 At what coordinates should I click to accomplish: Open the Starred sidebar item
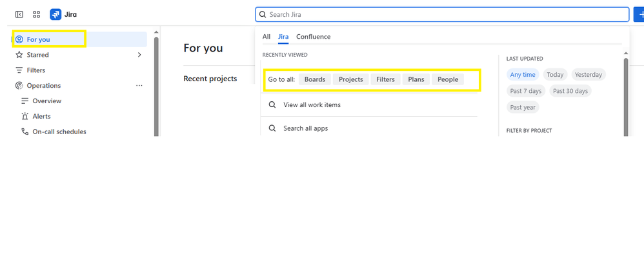tap(38, 55)
